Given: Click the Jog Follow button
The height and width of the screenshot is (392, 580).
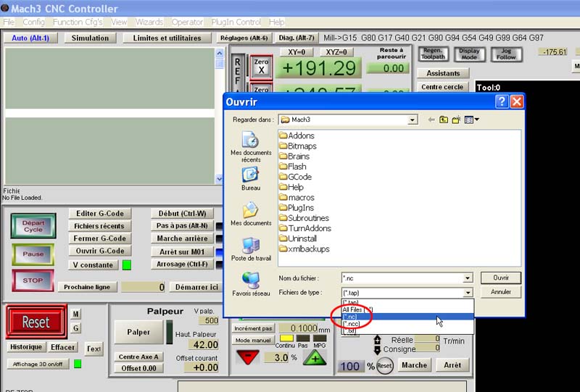Looking at the screenshot, I should [x=506, y=54].
